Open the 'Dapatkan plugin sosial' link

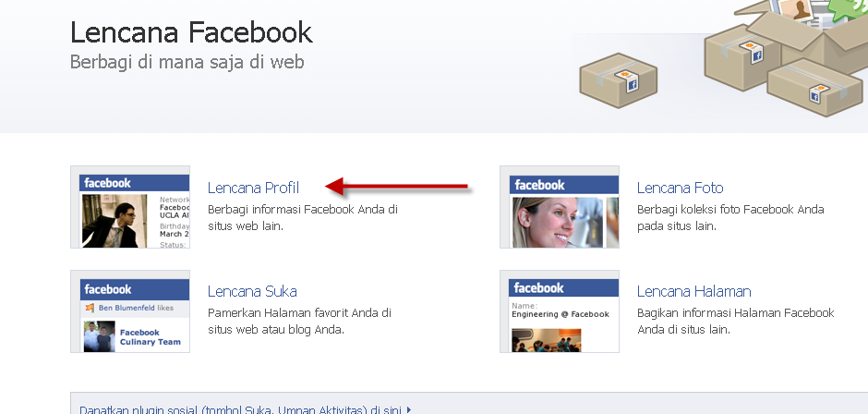(240, 410)
